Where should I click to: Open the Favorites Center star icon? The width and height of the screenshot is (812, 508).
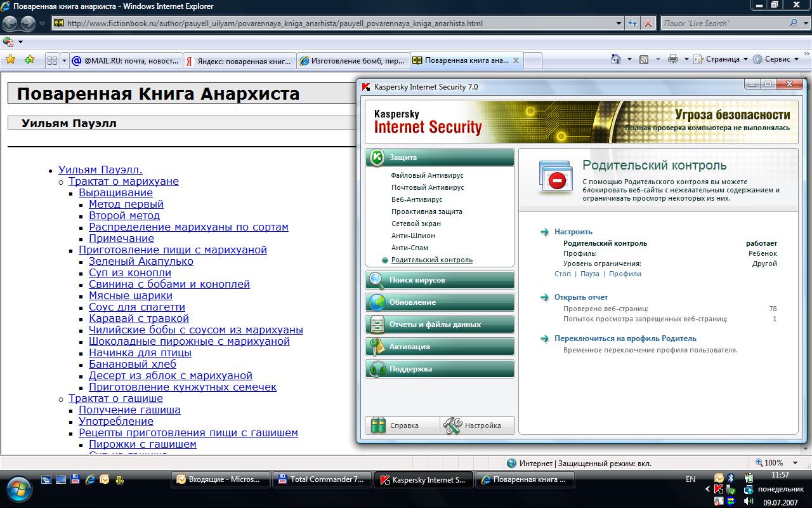click(10, 60)
